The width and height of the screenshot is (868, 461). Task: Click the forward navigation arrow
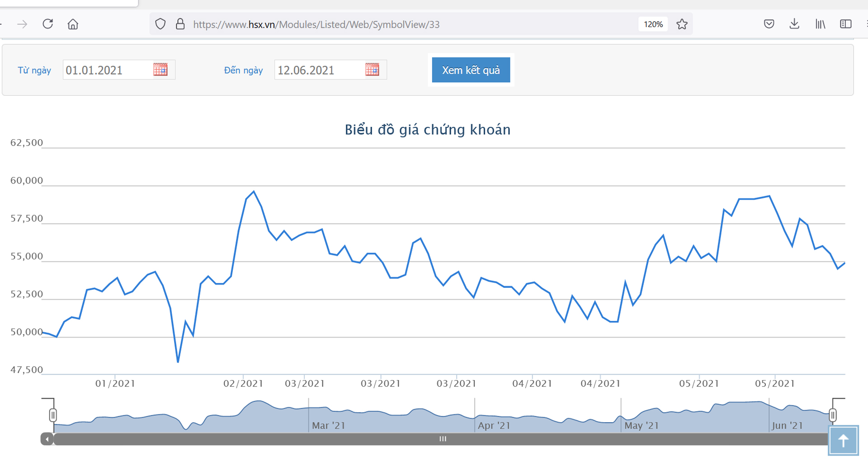[x=22, y=24]
